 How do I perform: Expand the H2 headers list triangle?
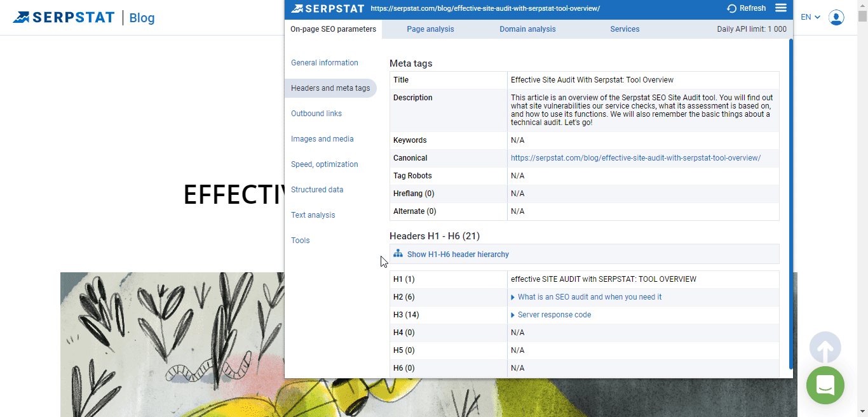pos(513,297)
